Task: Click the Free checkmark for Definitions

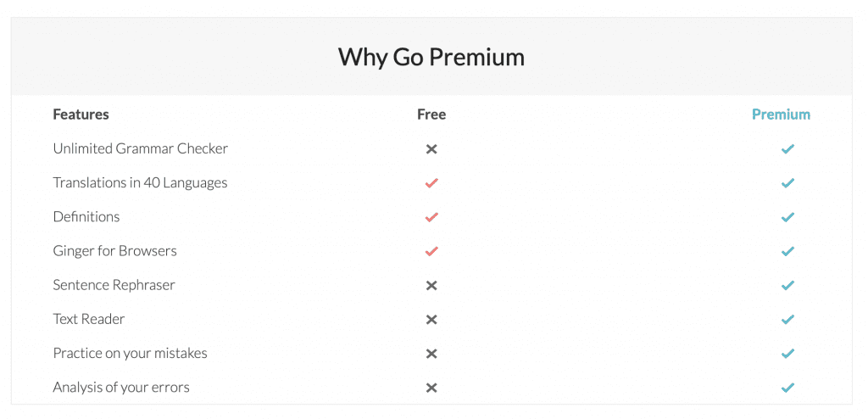Action: pos(431,217)
